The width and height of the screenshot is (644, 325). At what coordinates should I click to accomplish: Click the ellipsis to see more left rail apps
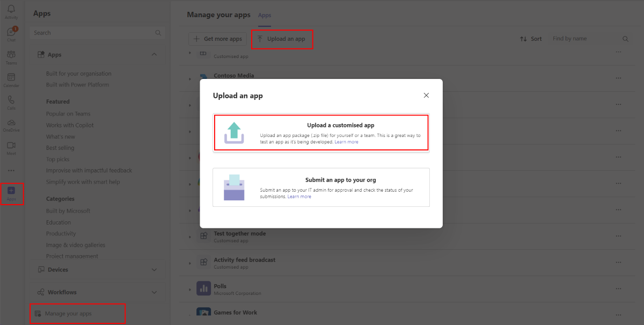pos(11,170)
